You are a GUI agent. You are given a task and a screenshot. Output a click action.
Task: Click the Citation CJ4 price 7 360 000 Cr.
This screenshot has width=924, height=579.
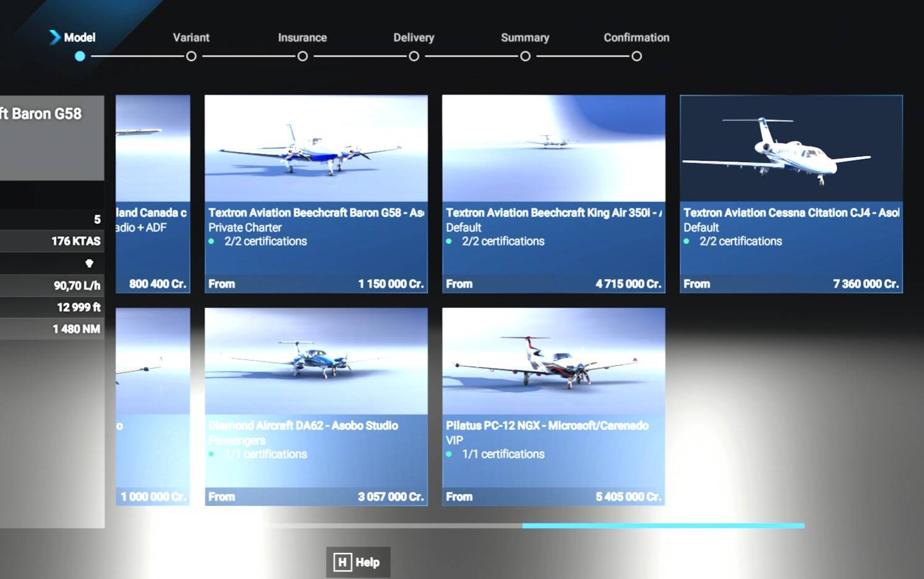point(866,284)
